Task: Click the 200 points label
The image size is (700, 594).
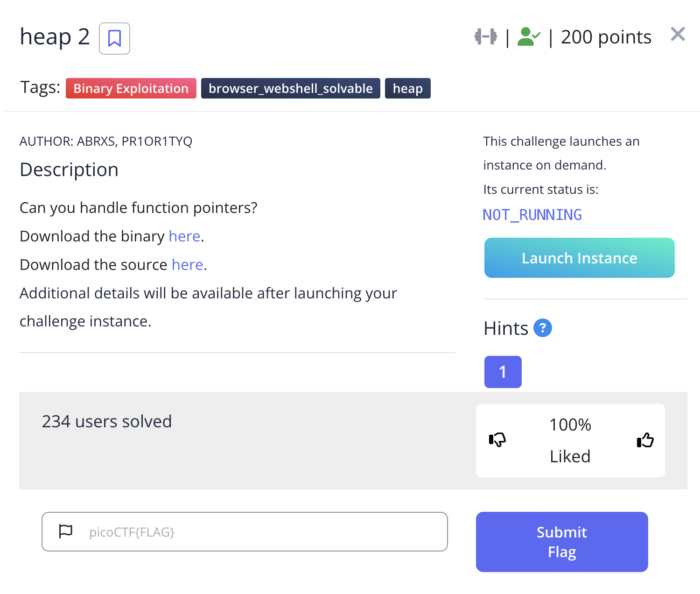Action: (606, 37)
